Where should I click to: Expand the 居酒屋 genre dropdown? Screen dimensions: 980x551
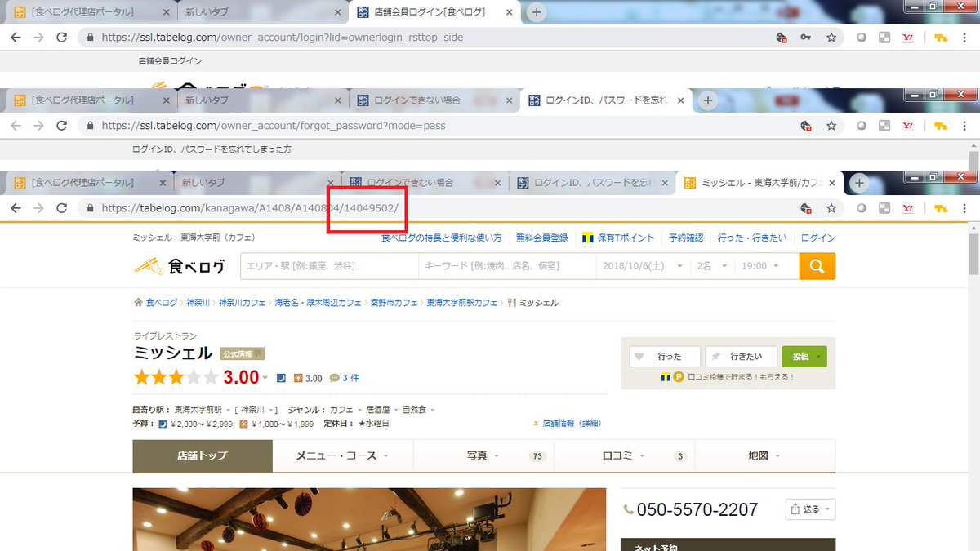(396, 410)
